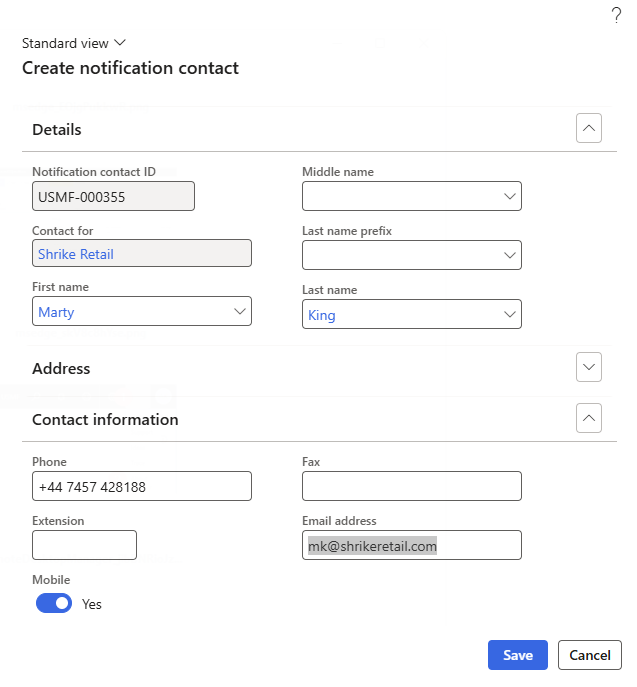This screenshot has width=637, height=687.
Task: Click the Phone number field
Action: (141, 487)
